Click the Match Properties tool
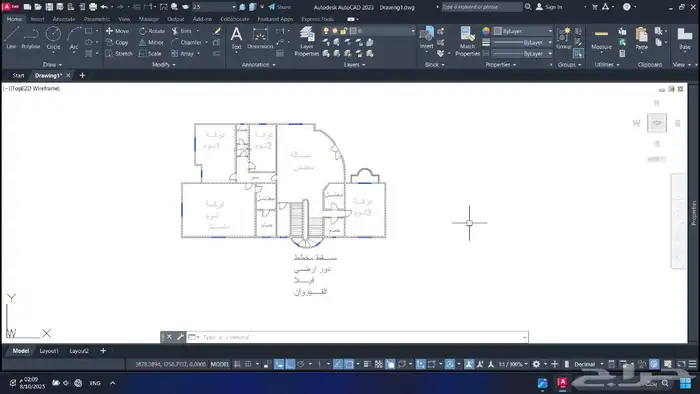The height and width of the screenshot is (394, 700). 467,41
